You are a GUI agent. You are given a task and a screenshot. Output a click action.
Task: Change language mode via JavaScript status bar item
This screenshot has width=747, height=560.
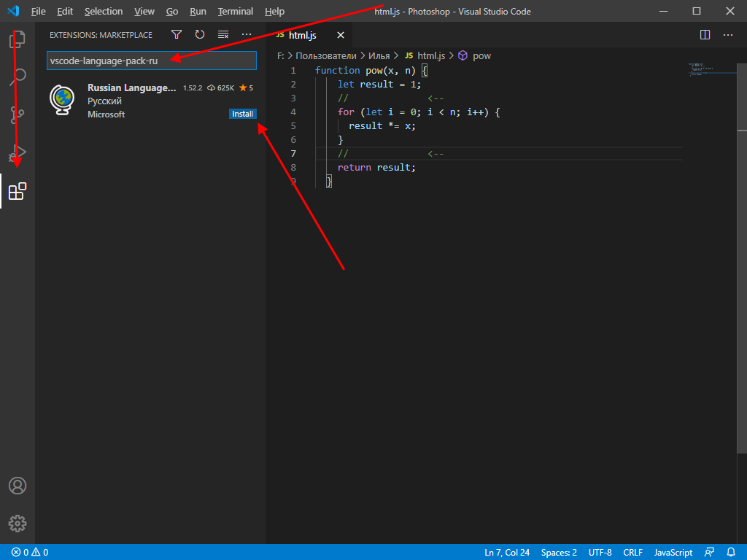pos(672,552)
